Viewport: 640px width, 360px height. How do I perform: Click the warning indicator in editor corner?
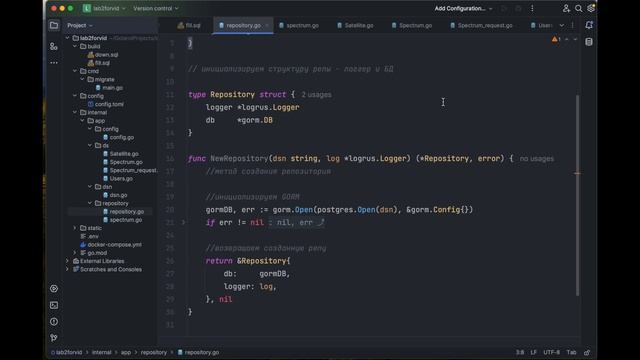tap(556, 40)
